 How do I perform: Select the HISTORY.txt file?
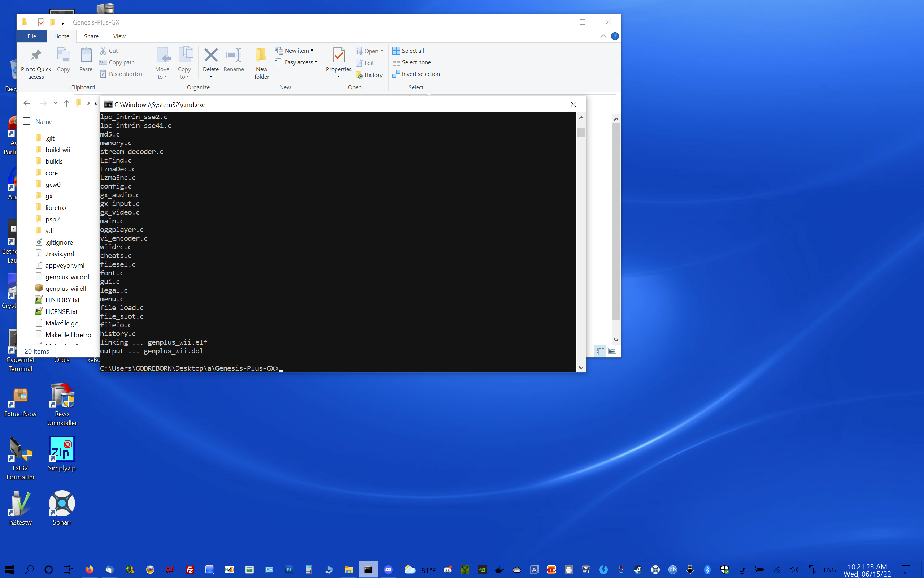[x=62, y=300]
